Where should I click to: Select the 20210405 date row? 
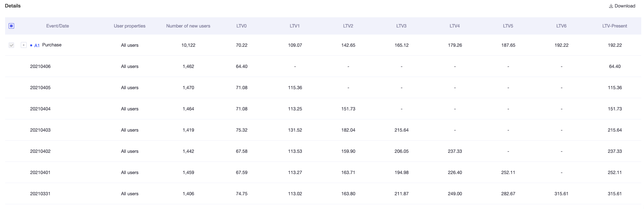pos(323,88)
